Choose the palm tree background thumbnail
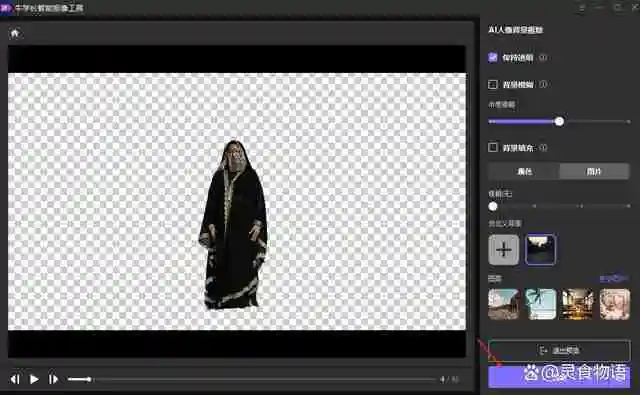 click(540, 304)
